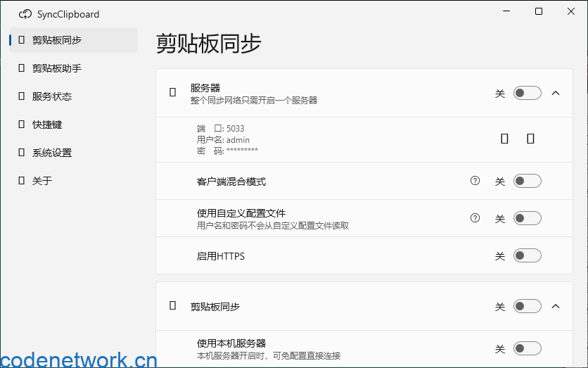Click the 服务器 card's leading icon
The width and height of the screenshot is (588, 368).
click(x=172, y=92)
